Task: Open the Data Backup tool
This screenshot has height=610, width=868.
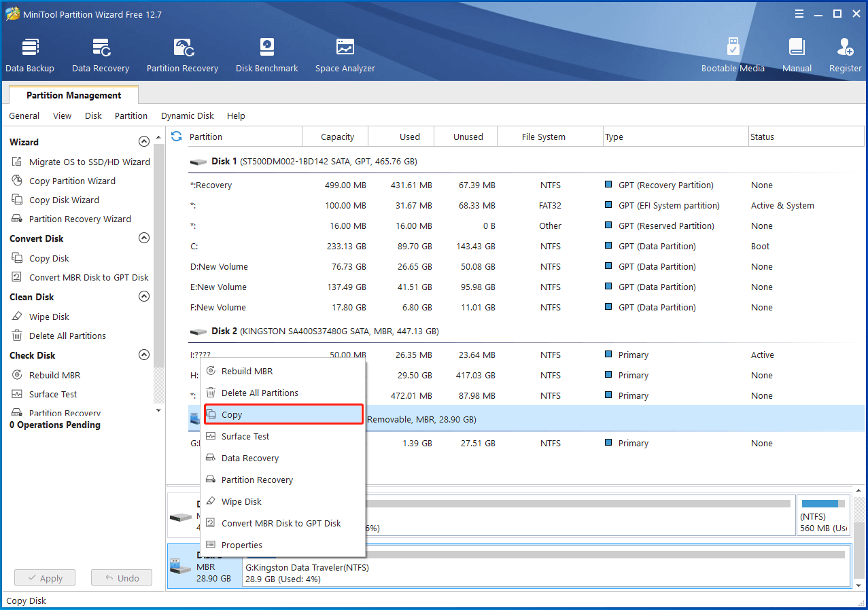Action: 30,56
